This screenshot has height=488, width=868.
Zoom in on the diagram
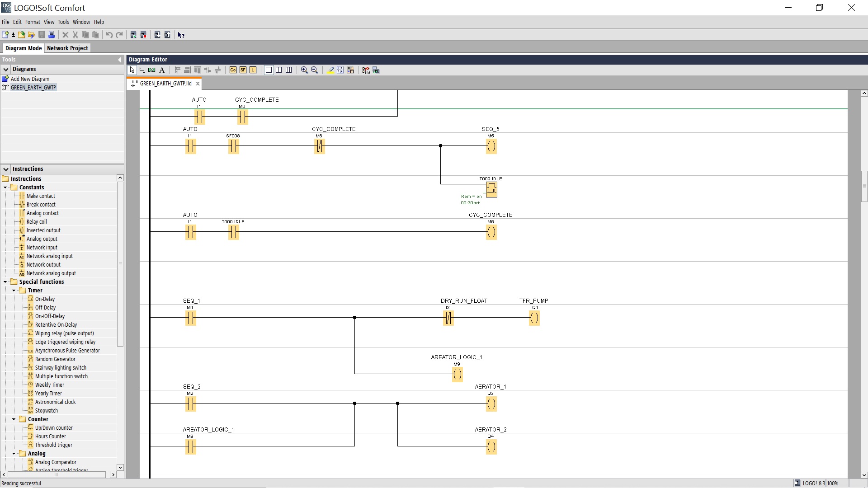(304, 70)
